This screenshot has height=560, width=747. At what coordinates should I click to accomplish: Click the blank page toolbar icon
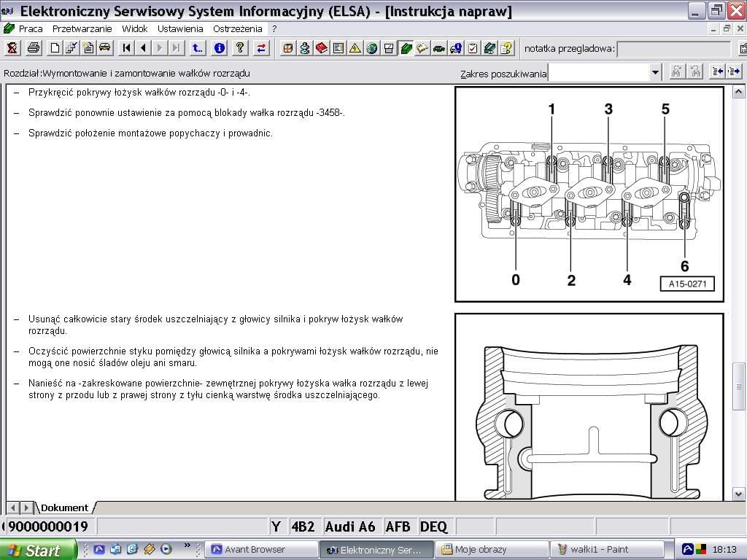(55, 47)
